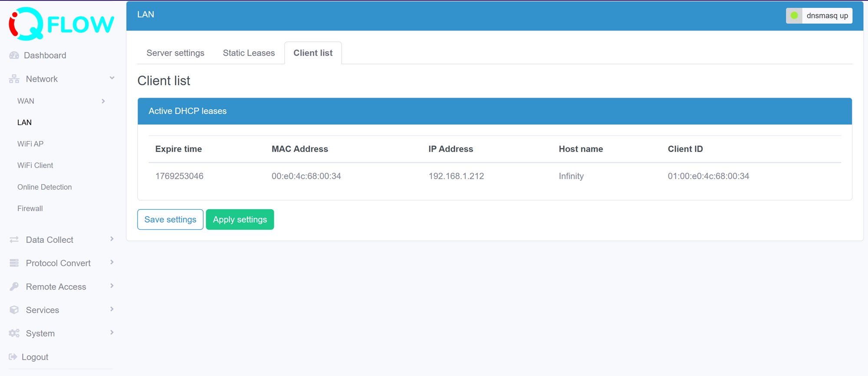Click the Services cube icon
Image resolution: width=868 pixels, height=376 pixels.
point(14,310)
